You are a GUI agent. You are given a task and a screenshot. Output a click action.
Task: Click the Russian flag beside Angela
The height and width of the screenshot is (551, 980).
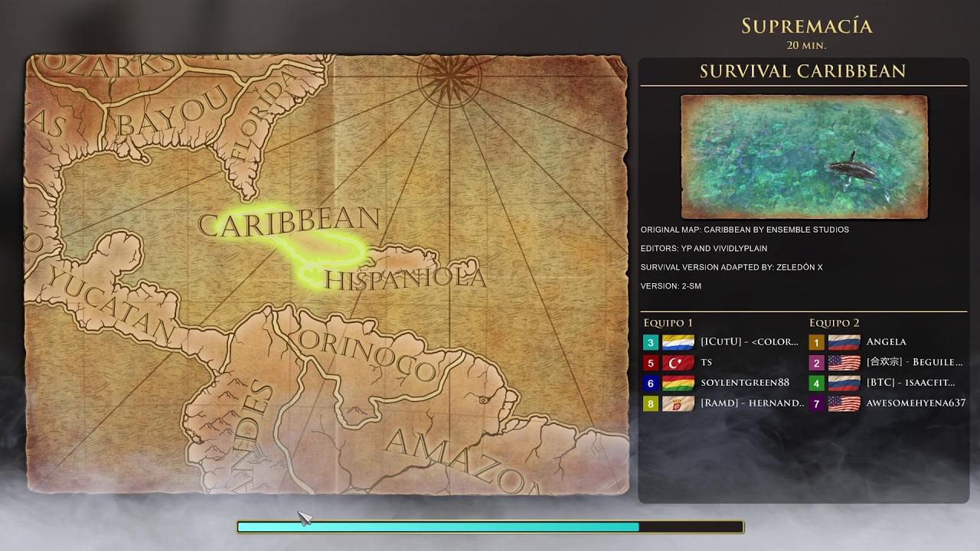844,342
